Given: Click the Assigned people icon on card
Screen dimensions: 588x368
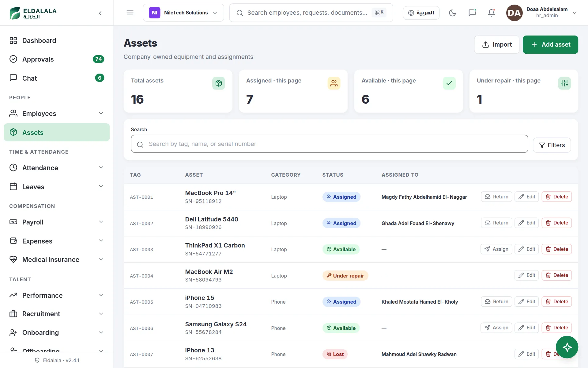Looking at the screenshot, I should [334, 83].
